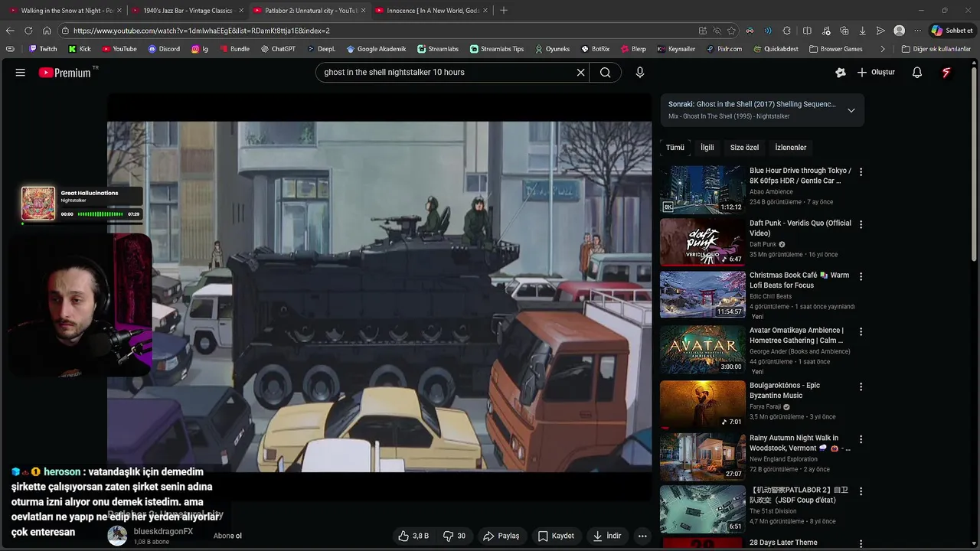Open the YouTube guide hamburger menu
This screenshot has height=551, width=980.
click(21, 73)
